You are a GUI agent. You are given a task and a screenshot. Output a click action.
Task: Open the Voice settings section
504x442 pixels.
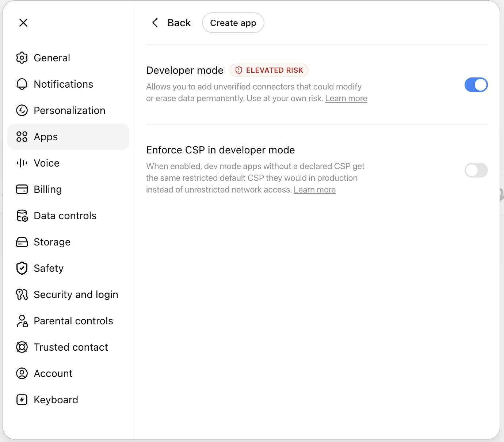click(68, 163)
